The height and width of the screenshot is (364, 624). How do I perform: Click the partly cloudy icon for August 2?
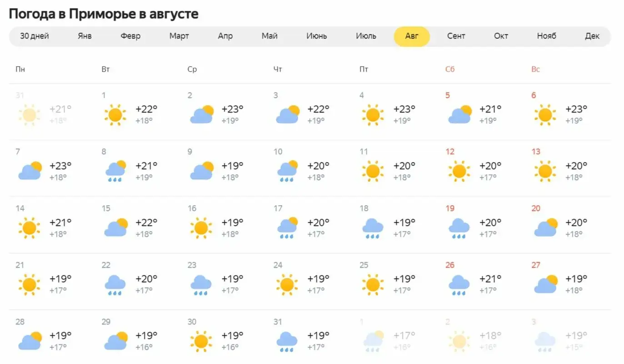[201, 115]
